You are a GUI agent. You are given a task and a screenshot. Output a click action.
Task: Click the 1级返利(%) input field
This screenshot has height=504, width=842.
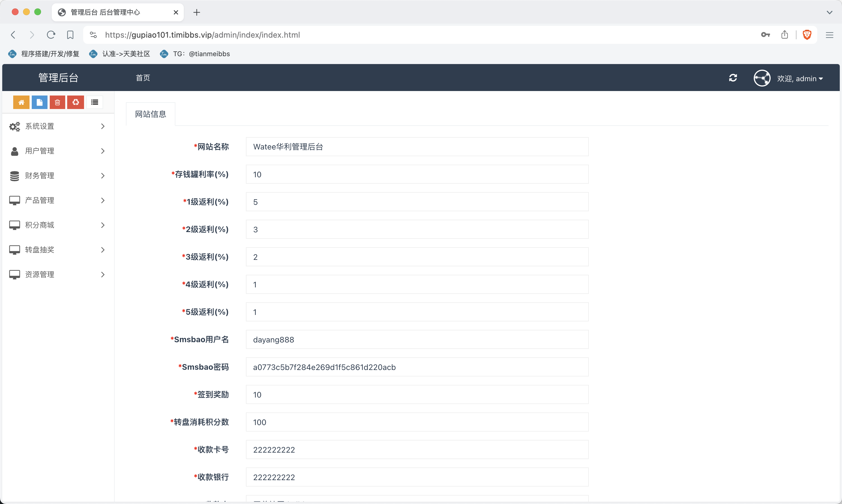417,202
